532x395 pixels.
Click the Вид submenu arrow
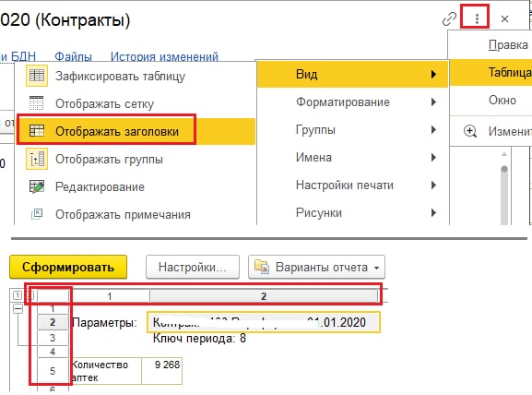click(433, 75)
